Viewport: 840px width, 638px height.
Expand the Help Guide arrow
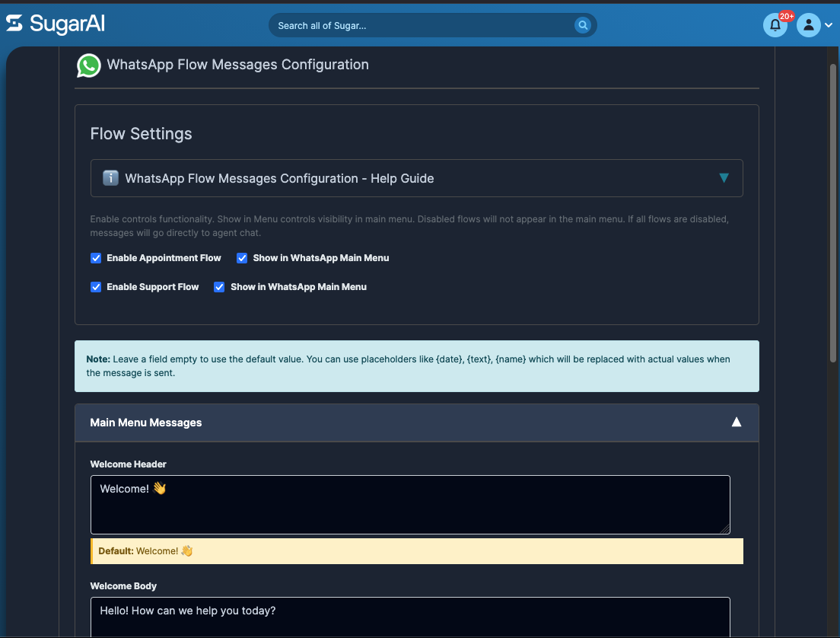click(724, 178)
